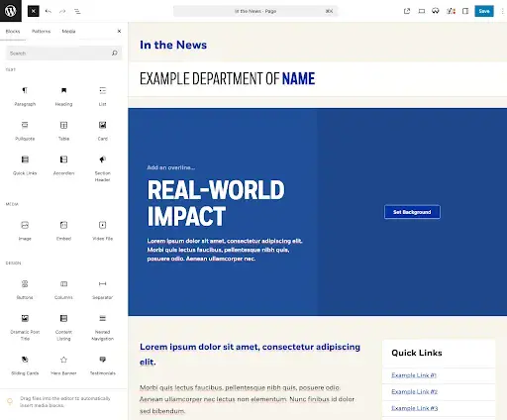The height and width of the screenshot is (420, 507).
Task: Switch to the Media tab
Action: tap(68, 32)
